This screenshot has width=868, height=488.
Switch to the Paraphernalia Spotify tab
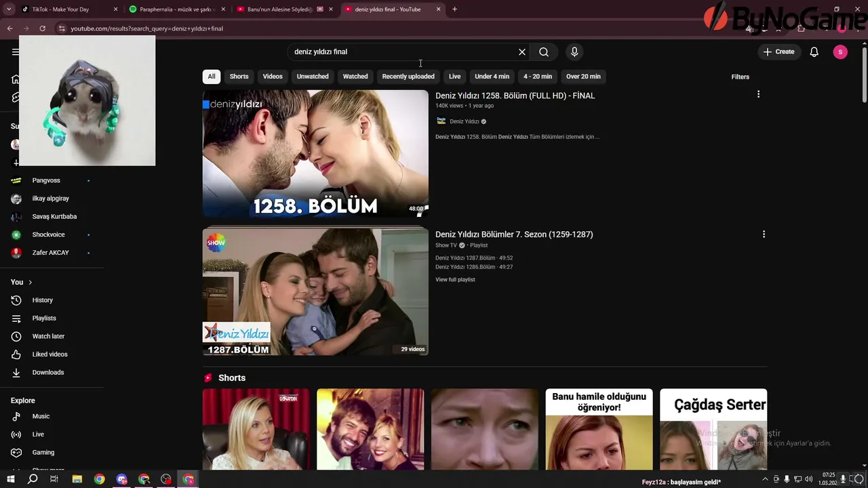click(x=176, y=9)
